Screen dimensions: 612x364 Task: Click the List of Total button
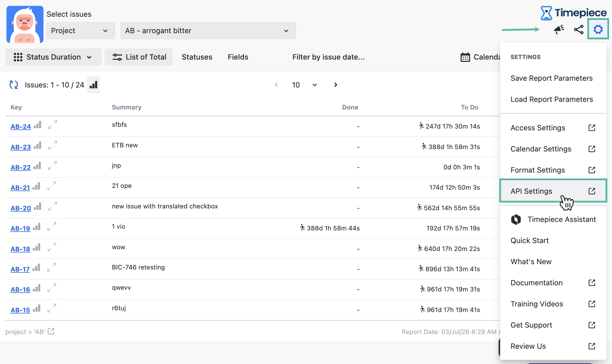click(139, 57)
